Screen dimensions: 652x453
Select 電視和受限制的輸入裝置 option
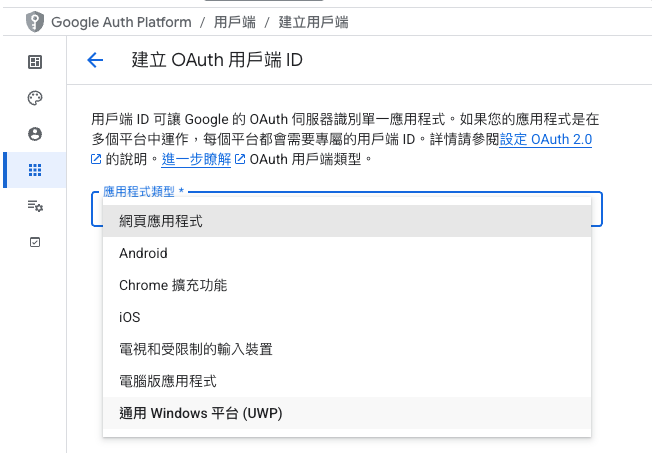point(195,349)
